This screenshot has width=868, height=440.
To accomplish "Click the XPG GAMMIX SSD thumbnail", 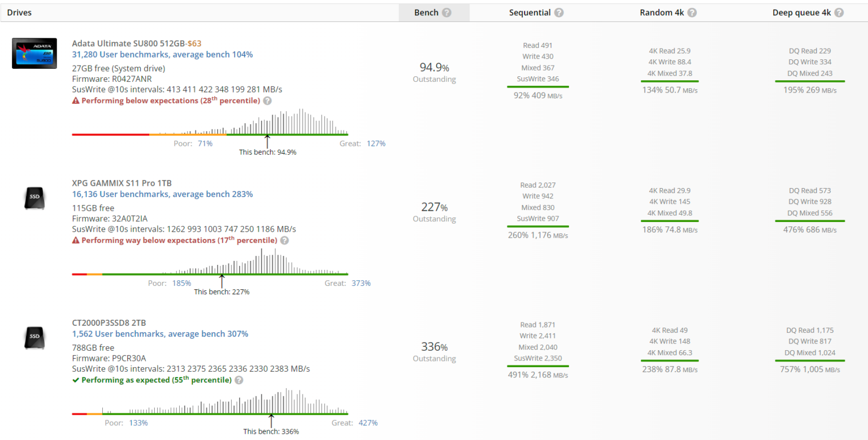I will pyautogui.click(x=34, y=198).
